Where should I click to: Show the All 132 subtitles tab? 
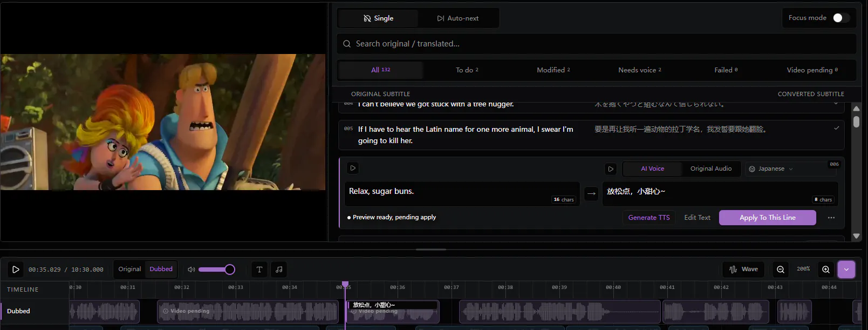point(381,70)
